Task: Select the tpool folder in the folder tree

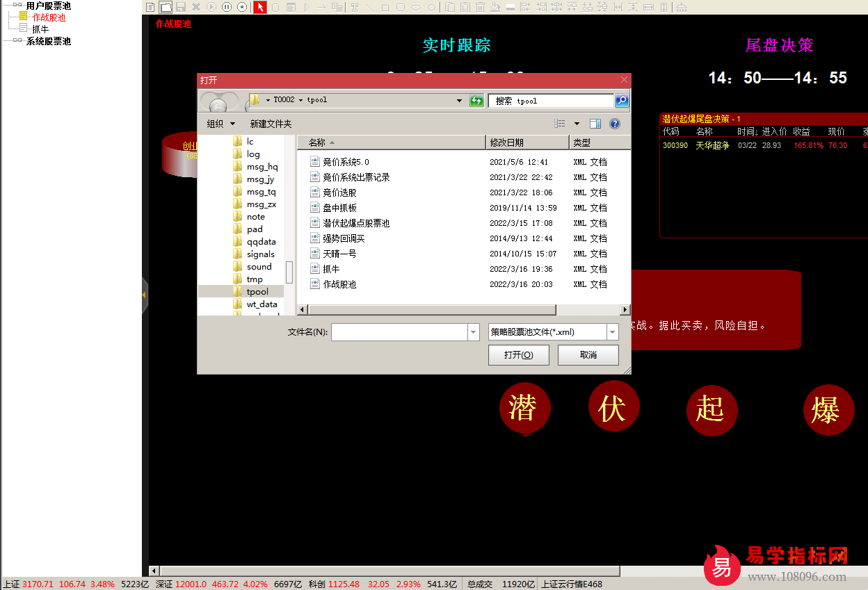Action: pos(257,292)
